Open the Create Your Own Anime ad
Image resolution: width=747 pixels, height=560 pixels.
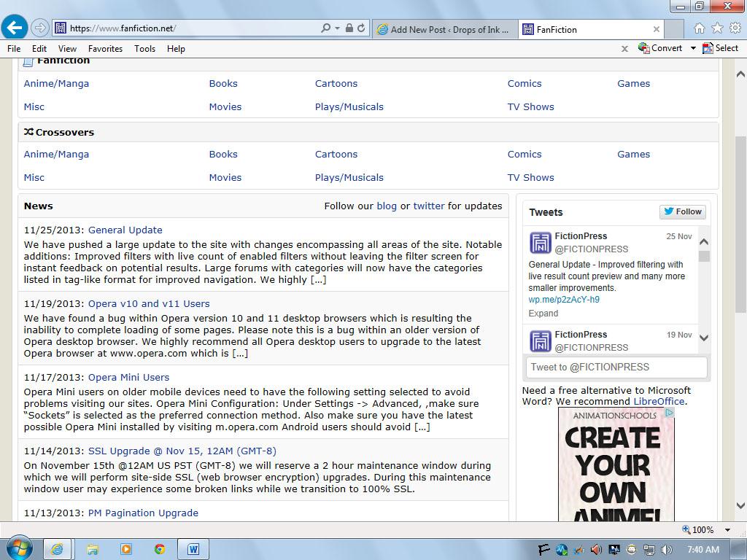pos(616,464)
